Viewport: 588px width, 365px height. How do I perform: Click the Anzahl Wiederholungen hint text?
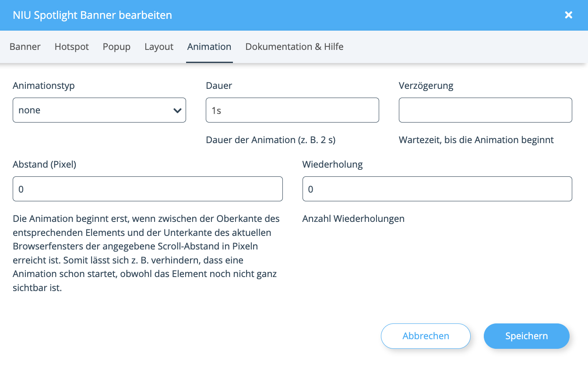click(353, 218)
